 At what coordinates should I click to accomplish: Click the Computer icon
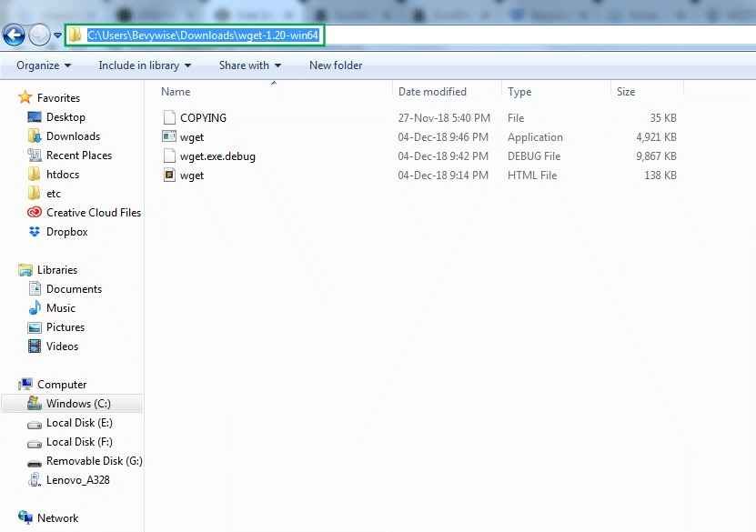(25, 384)
